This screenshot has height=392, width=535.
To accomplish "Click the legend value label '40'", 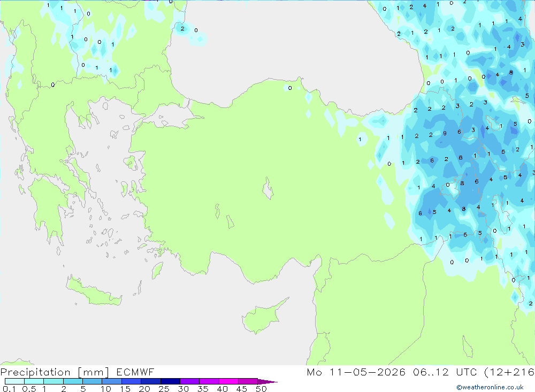I will tap(222, 389).
